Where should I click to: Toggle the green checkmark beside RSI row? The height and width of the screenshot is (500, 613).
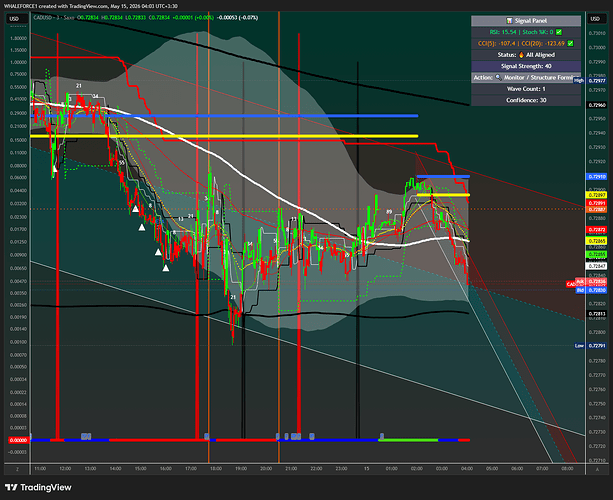[559, 32]
